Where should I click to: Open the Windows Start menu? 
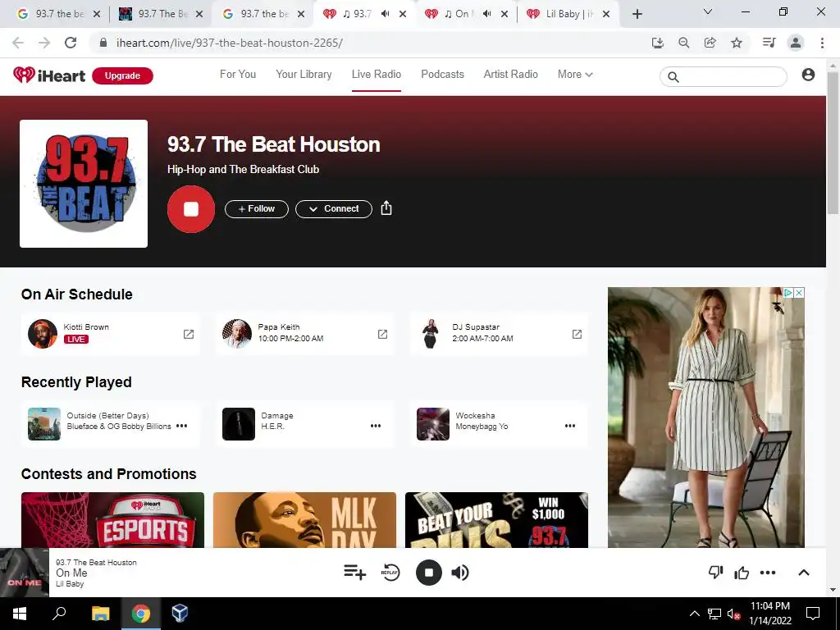(x=20, y=614)
